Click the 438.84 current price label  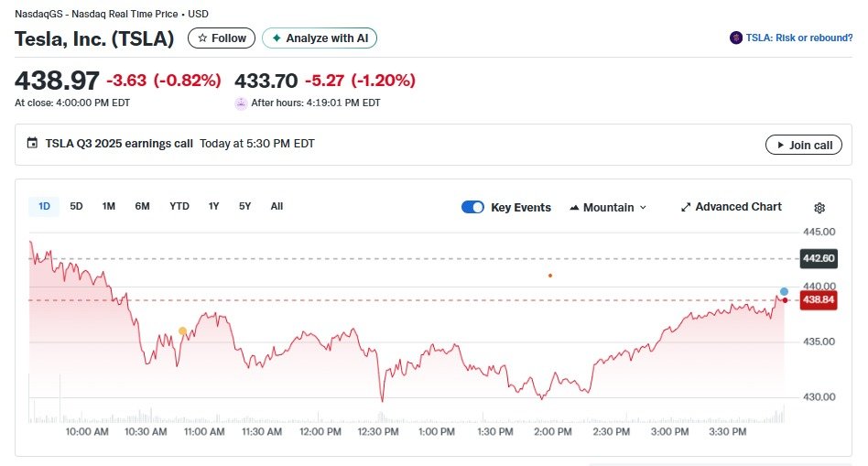pos(818,299)
